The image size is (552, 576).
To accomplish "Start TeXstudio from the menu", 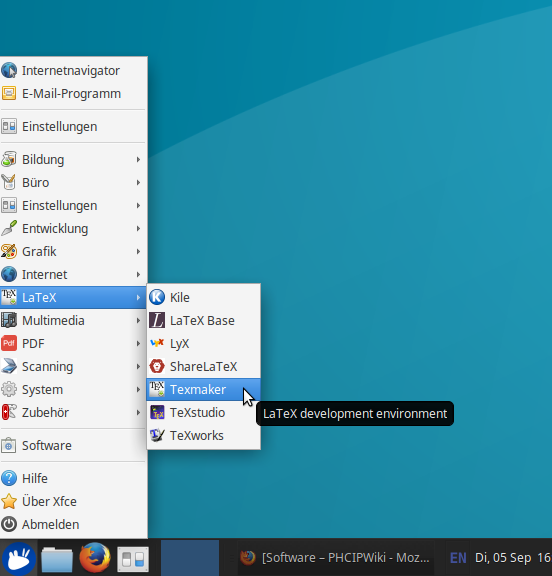I will (x=203, y=413).
